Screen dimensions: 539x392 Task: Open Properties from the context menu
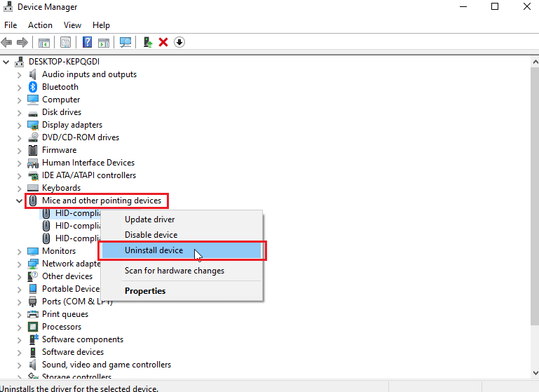182,291
